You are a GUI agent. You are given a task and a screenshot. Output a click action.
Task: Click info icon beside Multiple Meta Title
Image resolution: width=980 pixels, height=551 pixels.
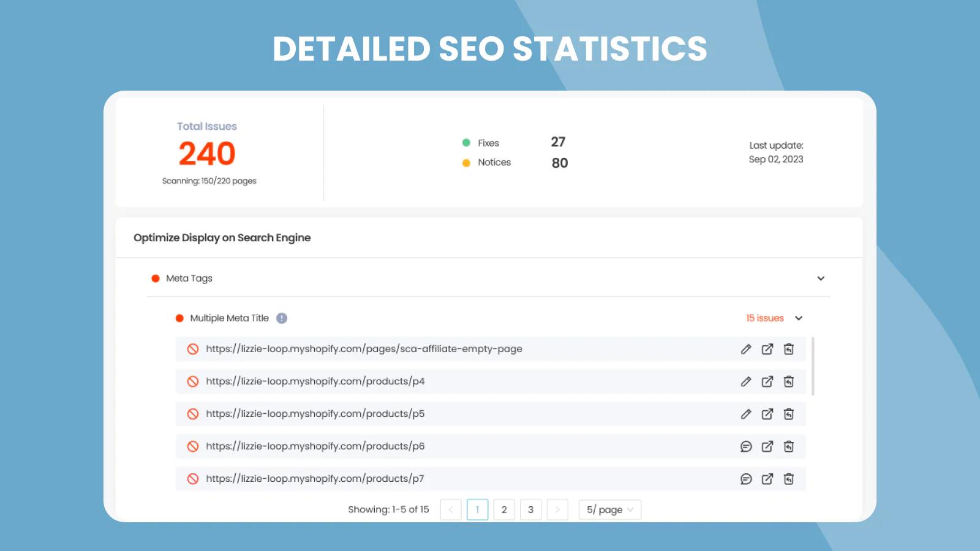pos(282,318)
